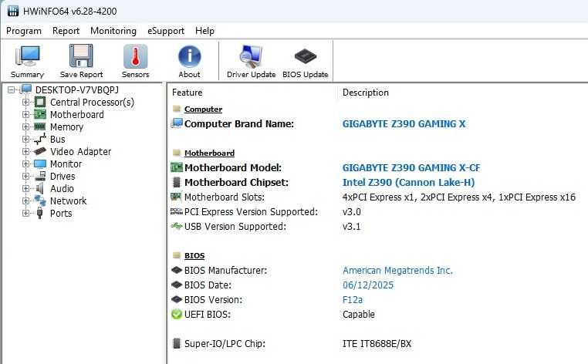This screenshot has width=588, height=364.
Task: Click the PCI Express Version icon
Action: coord(177,211)
